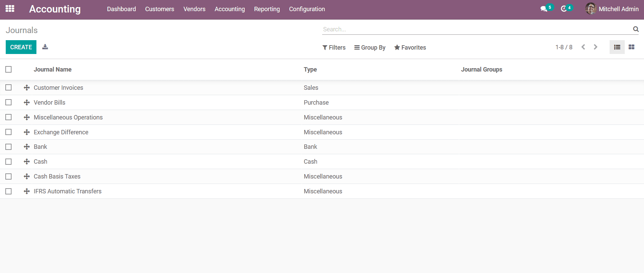
Task: Sort by Type column header
Action: [310, 70]
